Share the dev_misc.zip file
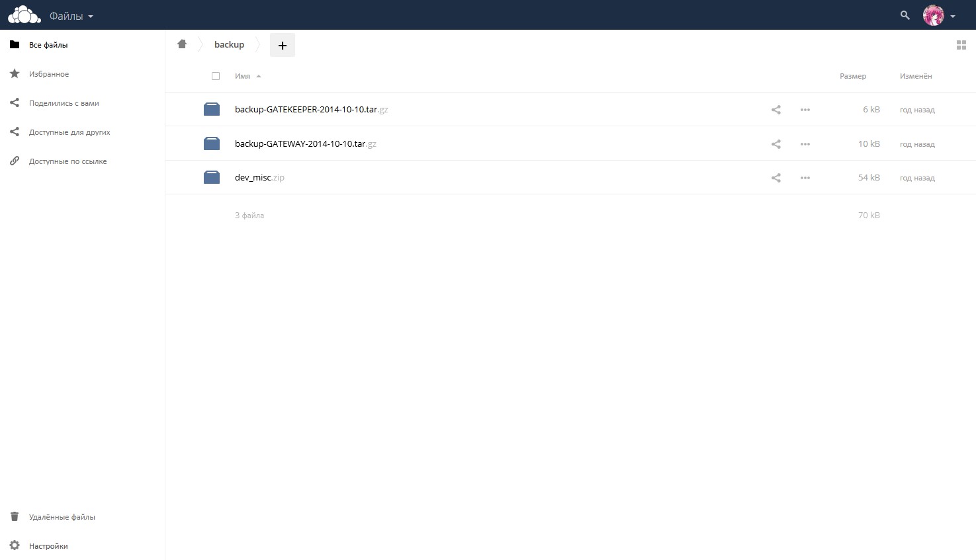Viewport: 976px width, 560px height. click(x=776, y=178)
